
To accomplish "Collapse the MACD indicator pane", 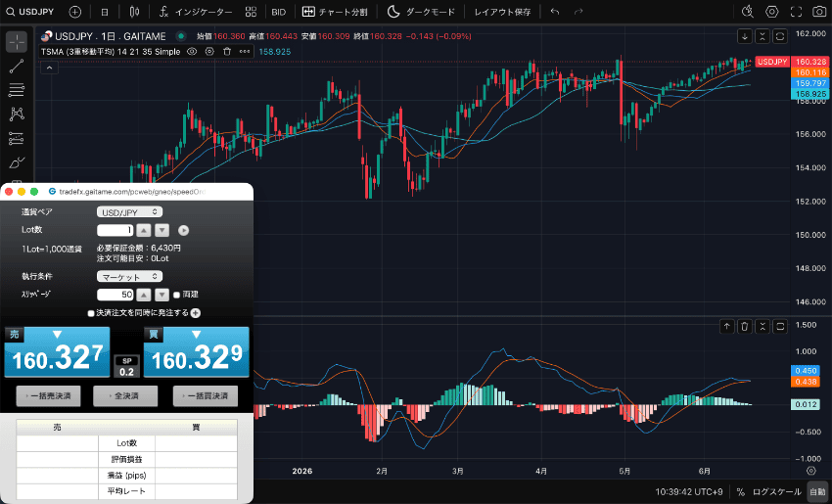I will pos(763,326).
